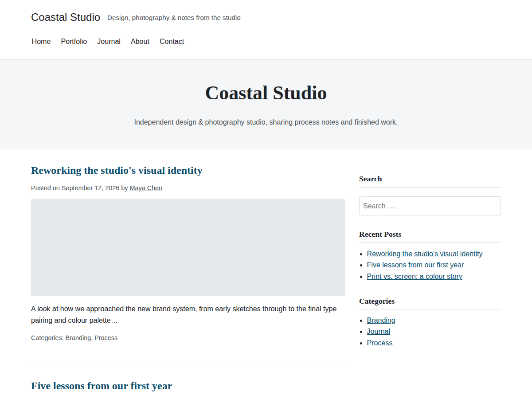Screen dimensions: 532x399
Task: Click the tagline 'Design, photography & notes from the studio'
Action: pyautogui.click(x=174, y=18)
